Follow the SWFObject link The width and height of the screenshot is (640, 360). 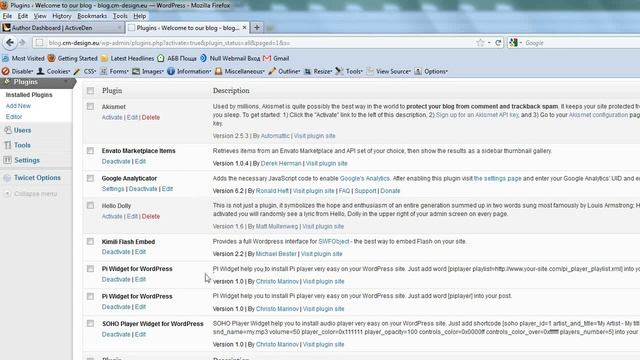[x=333, y=241]
